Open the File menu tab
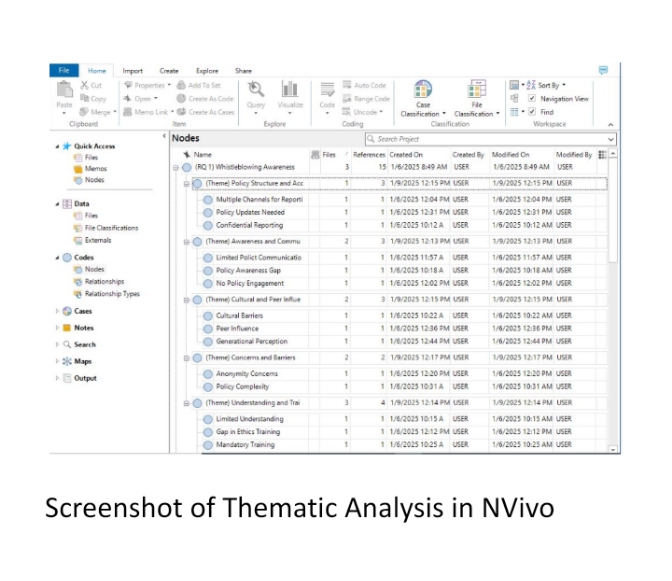The image size is (672, 581). [63, 71]
